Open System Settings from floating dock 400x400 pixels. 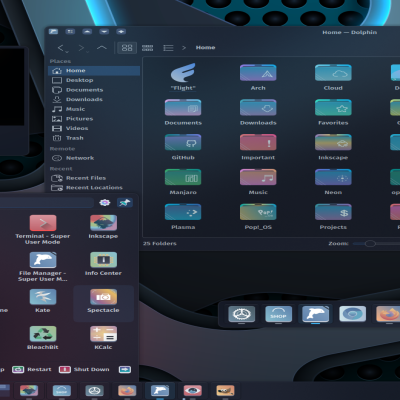(242, 314)
